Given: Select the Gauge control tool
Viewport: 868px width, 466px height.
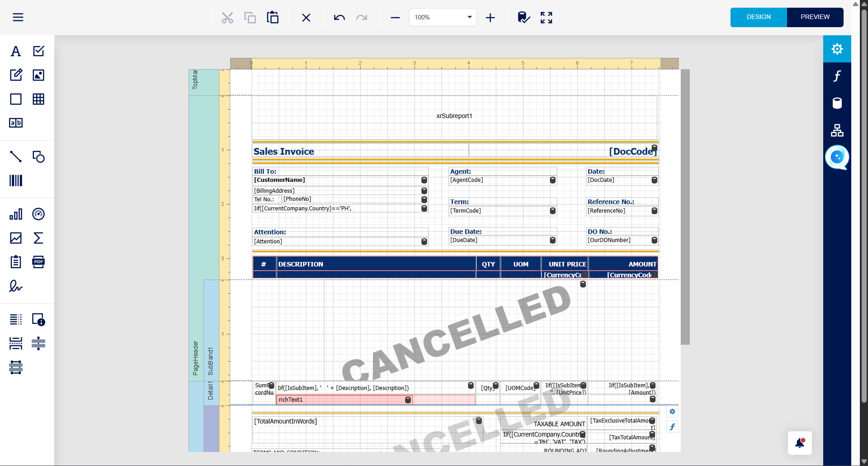Looking at the screenshot, I should click(38, 214).
